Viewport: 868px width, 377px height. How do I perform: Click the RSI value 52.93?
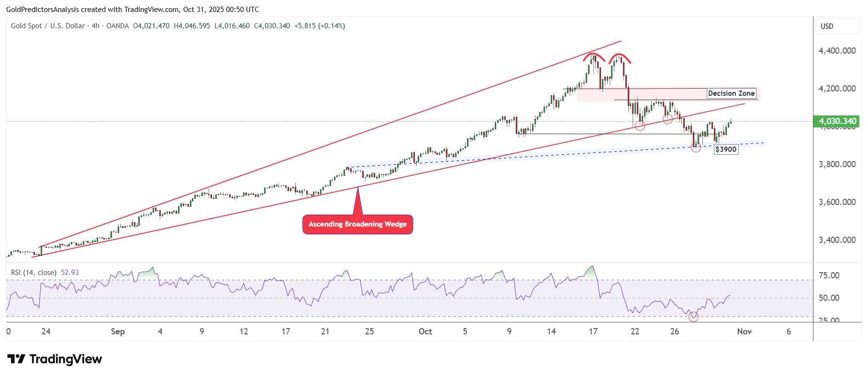70,273
